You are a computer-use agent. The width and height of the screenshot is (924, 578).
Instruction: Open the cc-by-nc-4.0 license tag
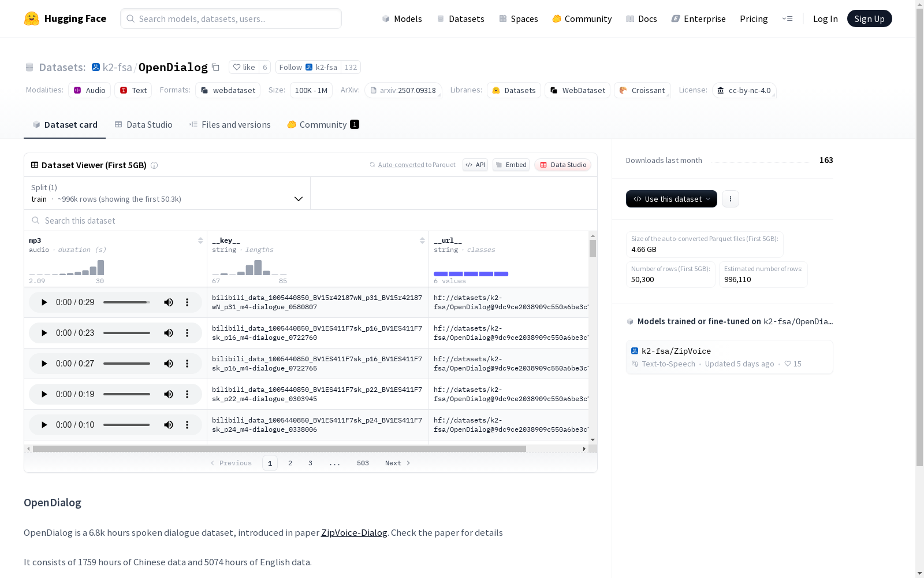pos(744,90)
